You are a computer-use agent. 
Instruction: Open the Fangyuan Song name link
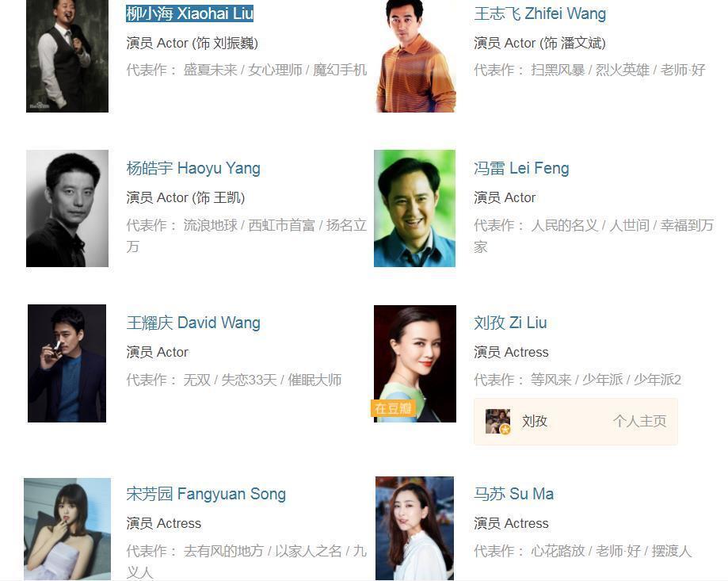coord(206,494)
